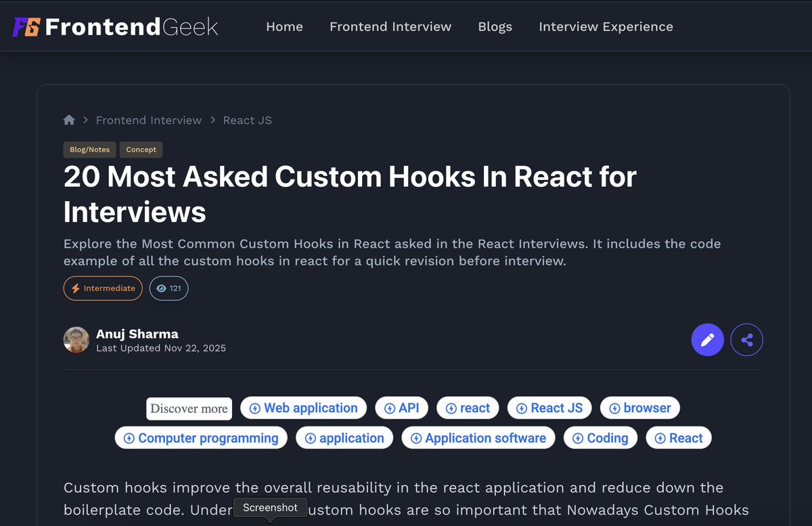This screenshot has width=812, height=526.
Task: Click the Discover more label
Action: pos(189,408)
